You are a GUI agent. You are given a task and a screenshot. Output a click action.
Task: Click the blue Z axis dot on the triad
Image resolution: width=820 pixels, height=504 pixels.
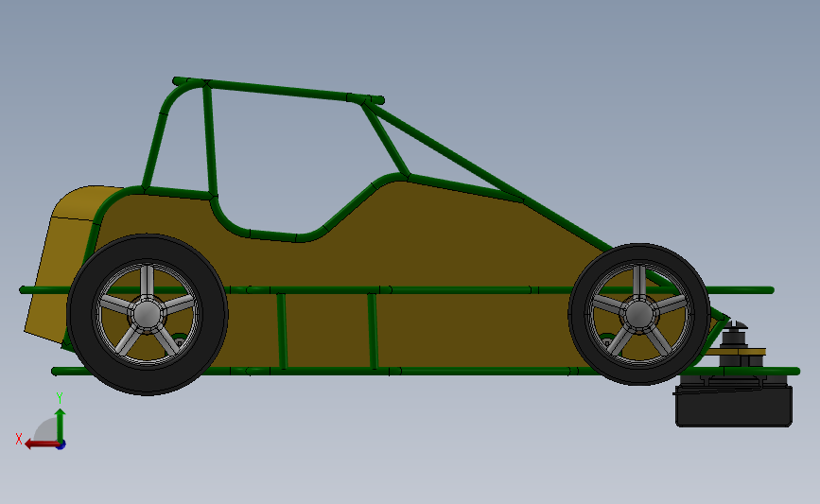[x=61, y=445]
